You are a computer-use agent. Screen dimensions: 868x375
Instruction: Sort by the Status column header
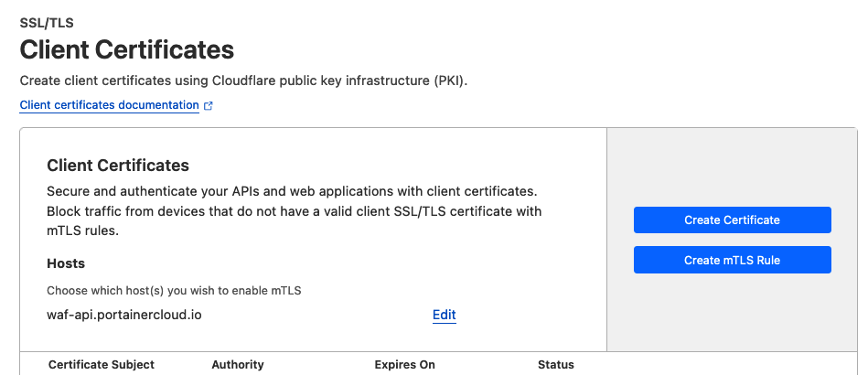tap(556, 364)
